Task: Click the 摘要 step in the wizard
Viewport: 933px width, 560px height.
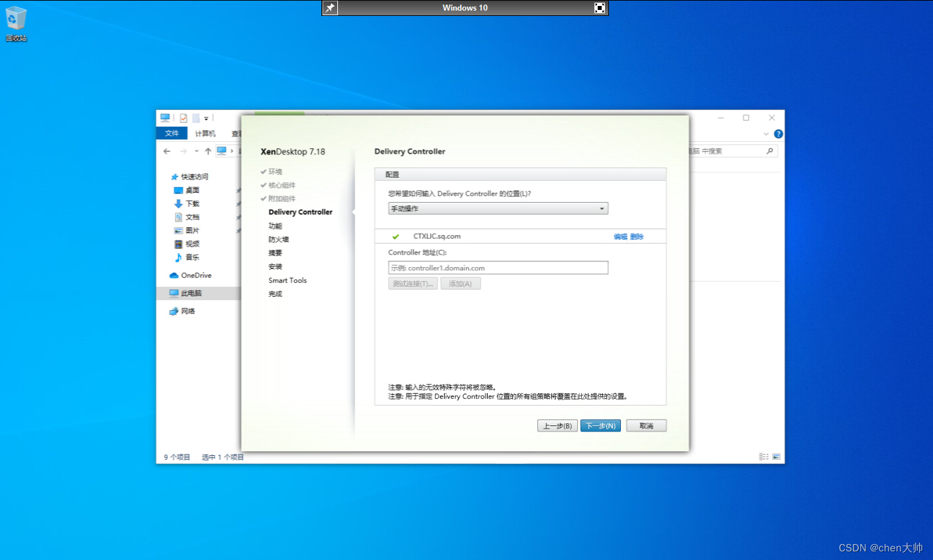Action: pyautogui.click(x=275, y=253)
